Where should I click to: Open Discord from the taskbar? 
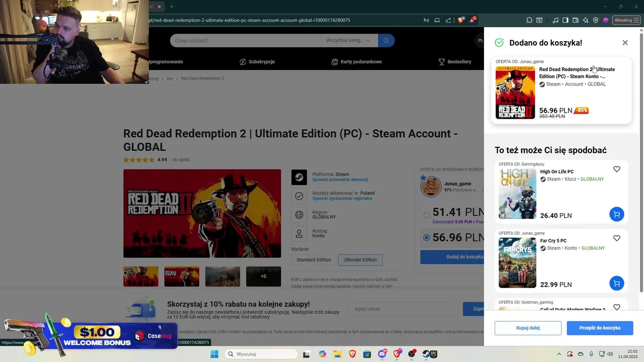pyautogui.click(x=382, y=354)
